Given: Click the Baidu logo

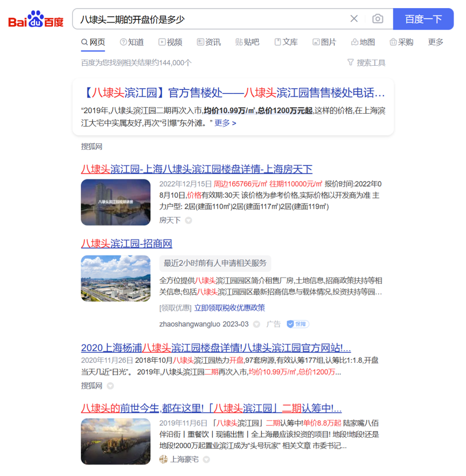Looking at the screenshot, I should [x=36, y=19].
